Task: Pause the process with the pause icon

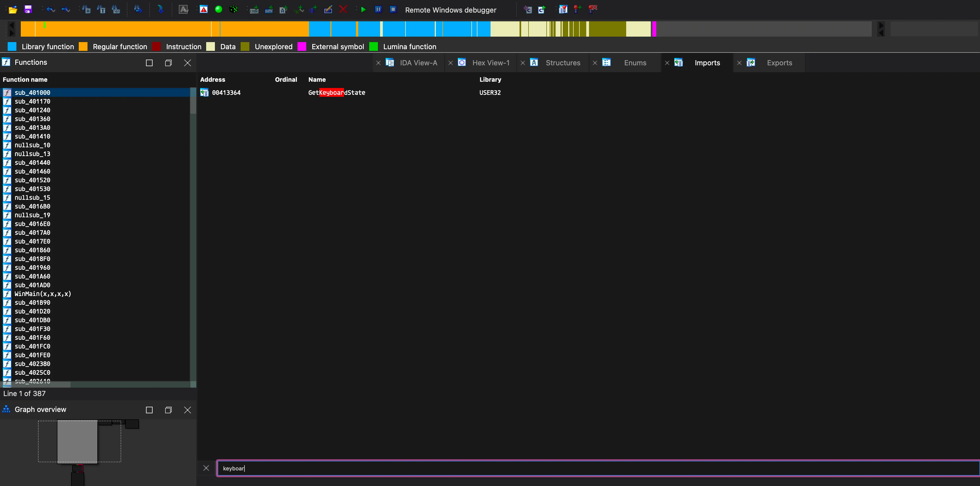Action: (378, 9)
